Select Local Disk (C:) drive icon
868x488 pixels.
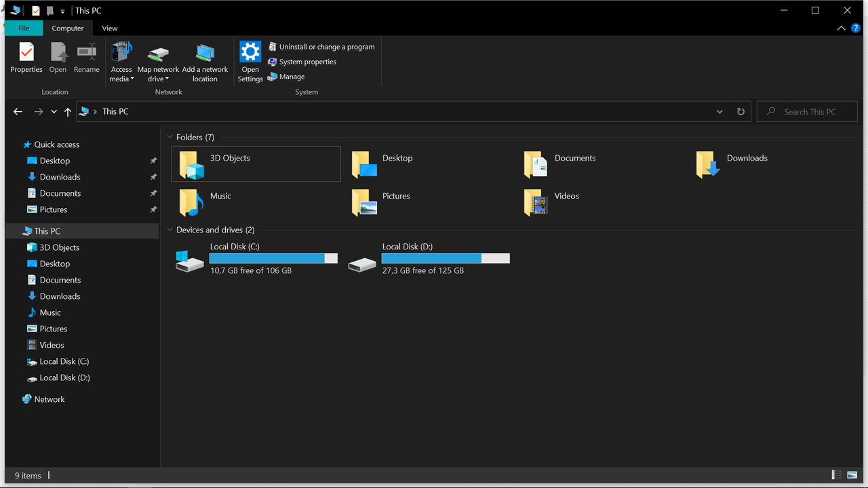coord(189,261)
